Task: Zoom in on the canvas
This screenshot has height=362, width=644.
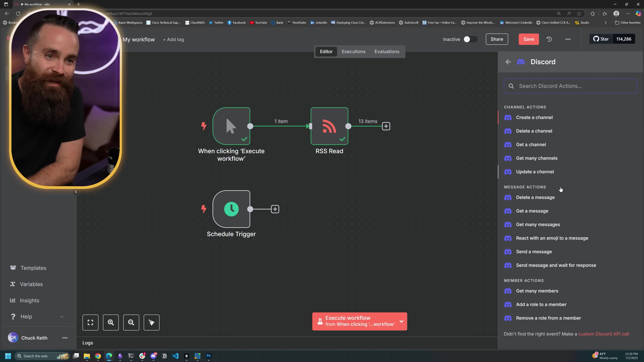Action: click(111, 323)
